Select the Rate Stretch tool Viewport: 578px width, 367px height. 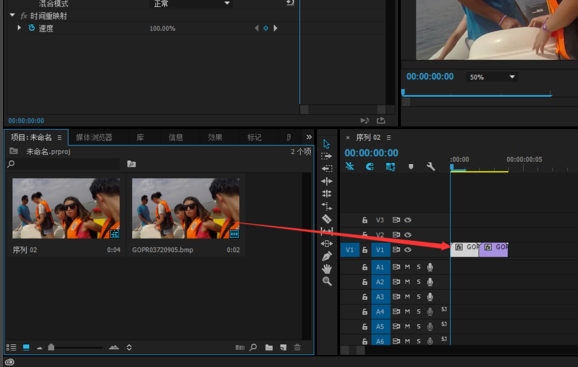pyautogui.click(x=327, y=206)
